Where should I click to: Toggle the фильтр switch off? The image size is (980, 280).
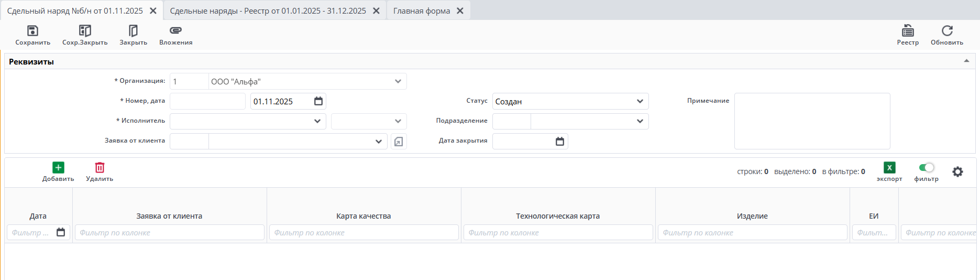pyautogui.click(x=926, y=168)
